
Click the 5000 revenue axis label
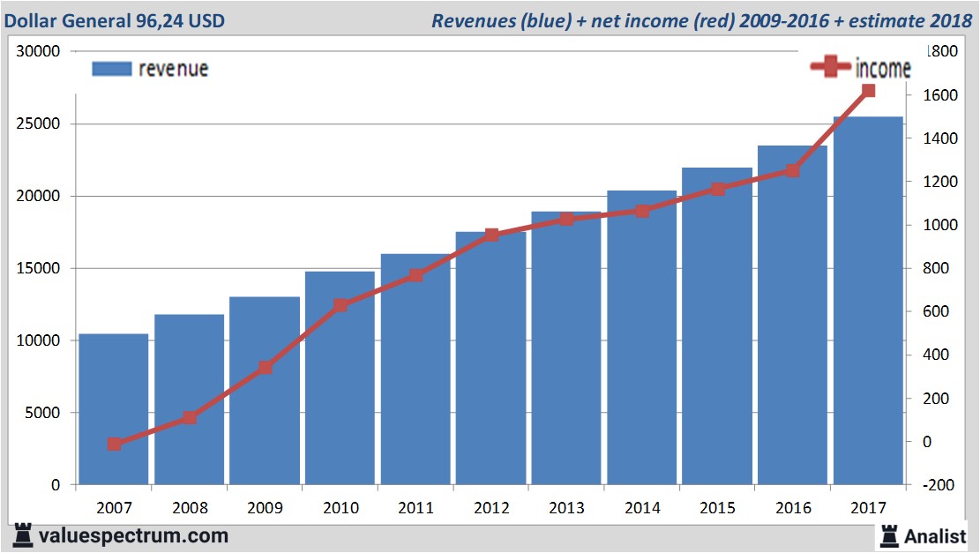(42, 413)
